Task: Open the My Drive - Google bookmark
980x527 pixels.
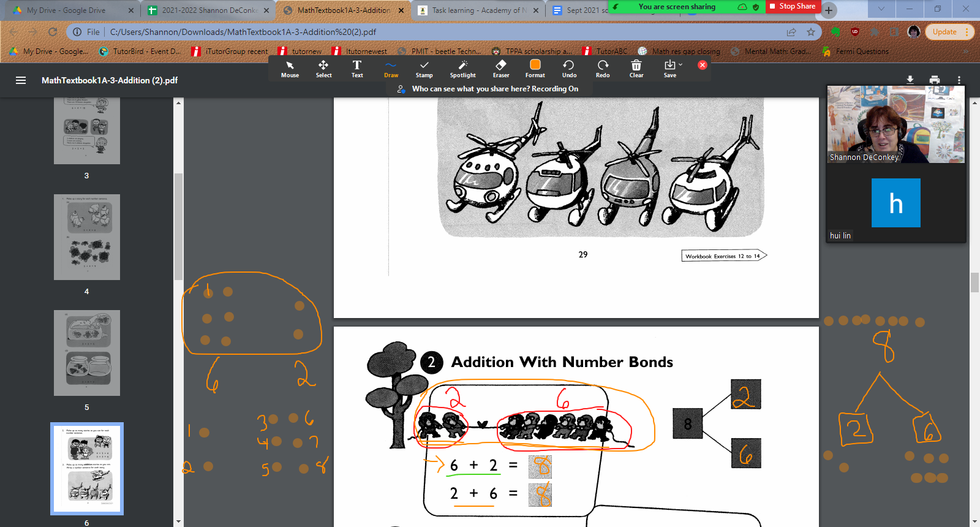Action: pos(49,51)
